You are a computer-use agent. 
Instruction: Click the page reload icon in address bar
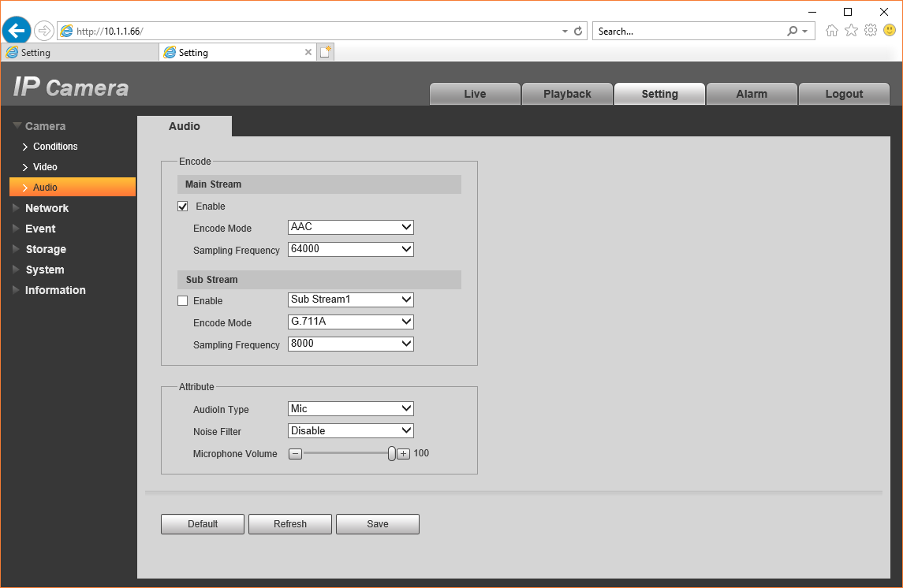(578, 31)
